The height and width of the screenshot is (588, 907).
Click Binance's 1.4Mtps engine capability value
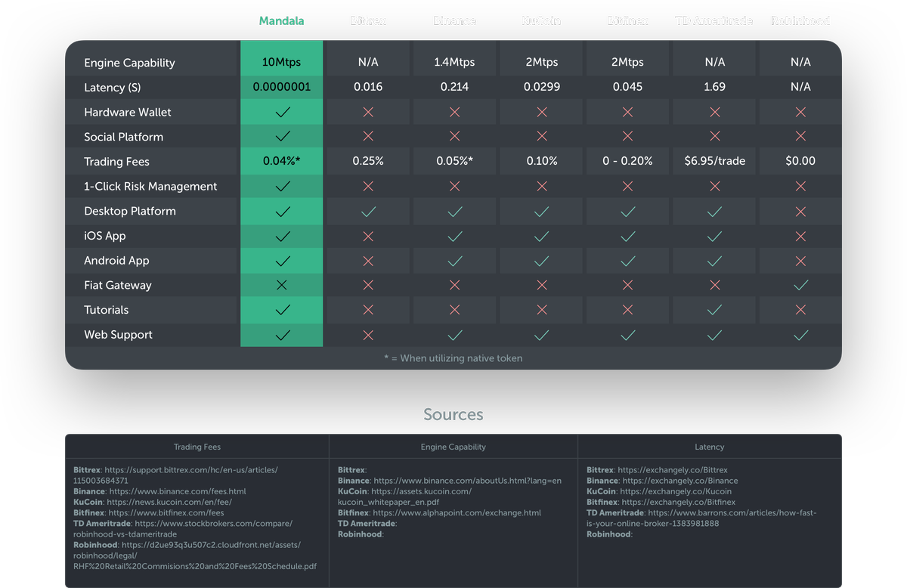pyautogui.click(x=455, y=62)
